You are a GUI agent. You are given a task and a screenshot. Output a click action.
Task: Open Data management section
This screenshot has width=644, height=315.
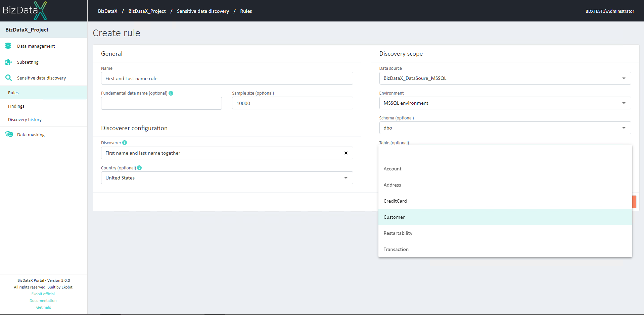(44, 46)
